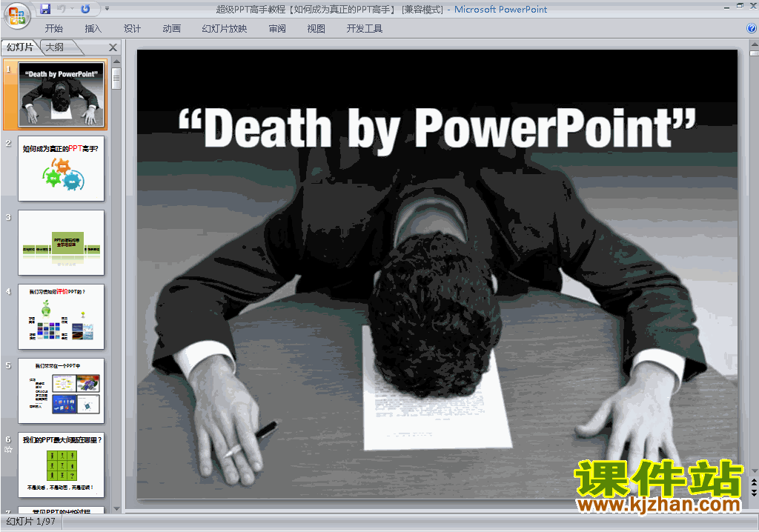
Task: Select slide 6 thumbnail 我们的PPT最大问题在哪里
Action: pos(61,465)
